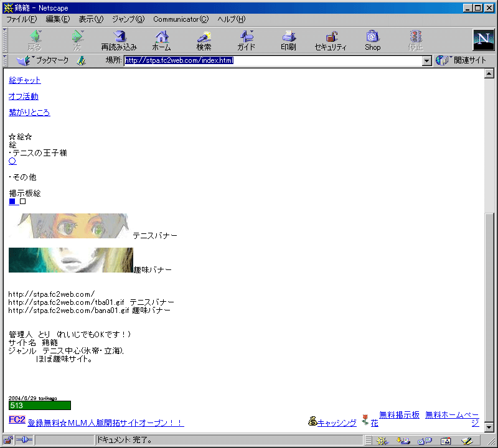Click the Netscape N logo

(x=484, y=40)
